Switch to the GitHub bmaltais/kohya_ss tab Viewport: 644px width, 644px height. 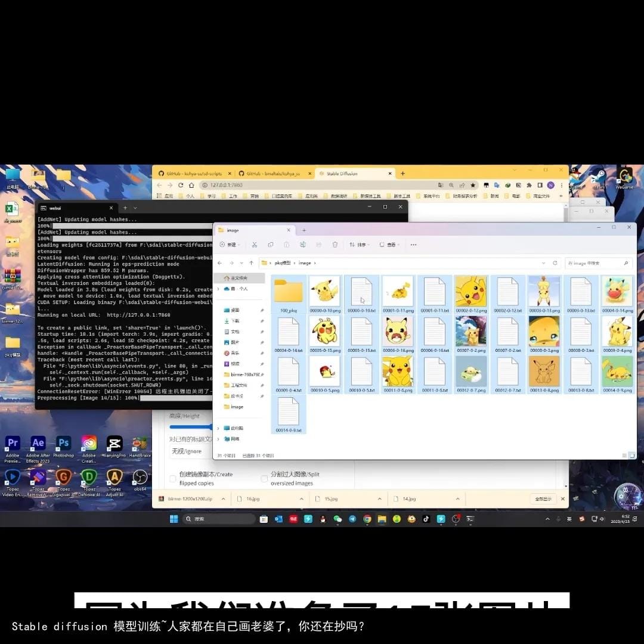274,174
